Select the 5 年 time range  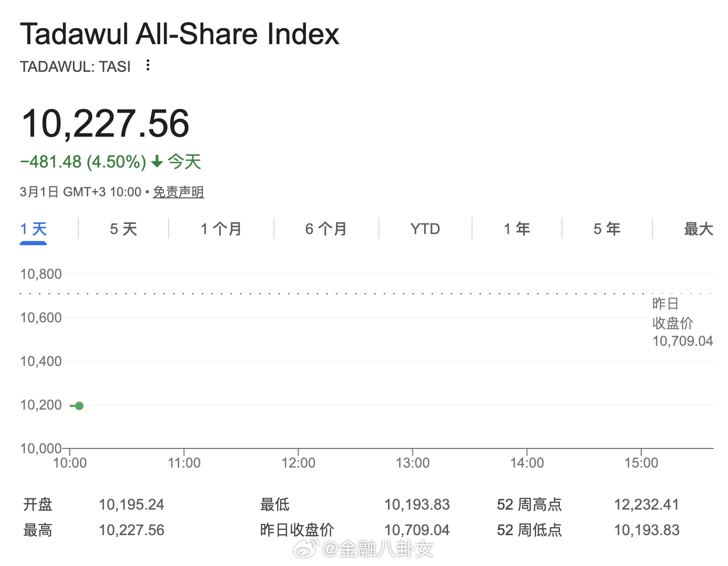pos(607,229)
